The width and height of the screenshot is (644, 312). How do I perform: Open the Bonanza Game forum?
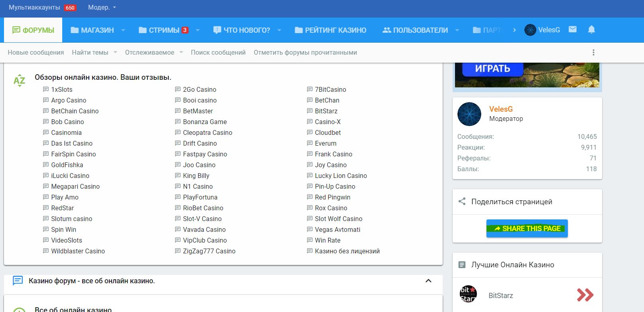pos(205,122)
